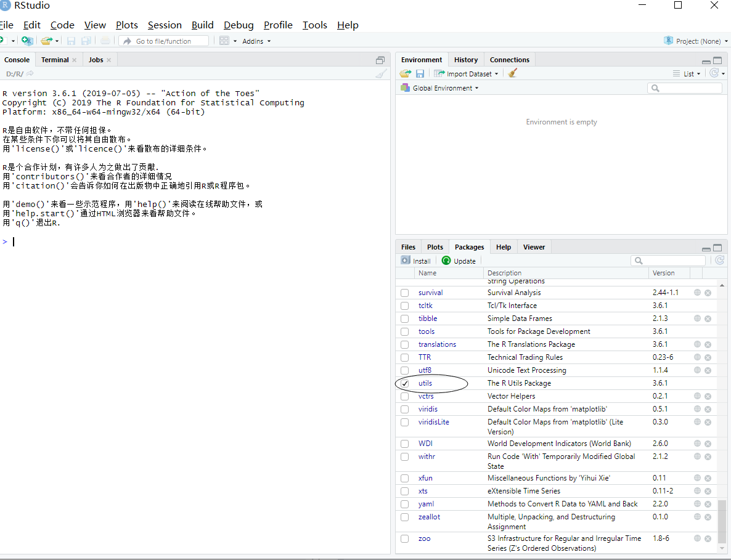The width and height of the screenshot is (731, 560).
Task: Close the Terminal tab with its x
Action: pyautogui.click(x=74, y=60)
